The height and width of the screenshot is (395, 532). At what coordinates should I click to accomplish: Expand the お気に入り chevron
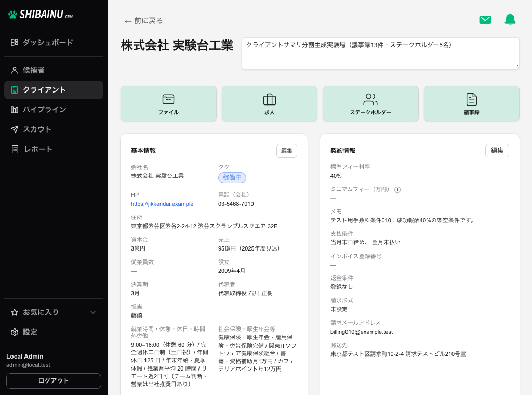[x=93, y=312]
